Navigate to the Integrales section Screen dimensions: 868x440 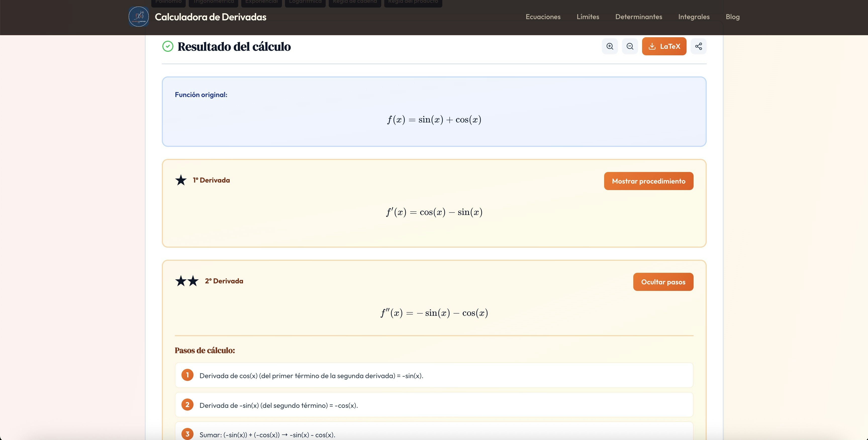(x=694, y=17)
